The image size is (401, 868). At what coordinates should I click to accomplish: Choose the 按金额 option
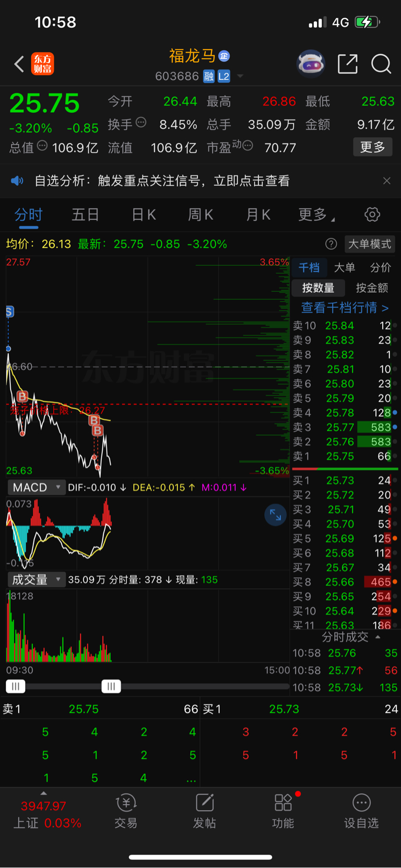(372, 288)
